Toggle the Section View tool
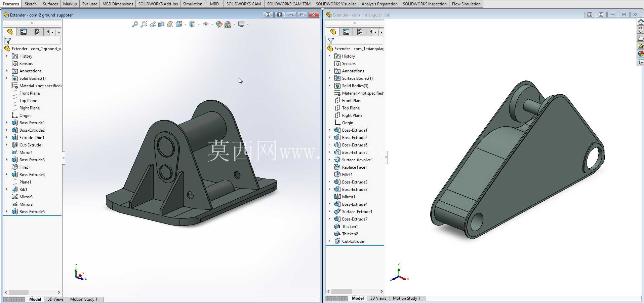 coord(161,24)
